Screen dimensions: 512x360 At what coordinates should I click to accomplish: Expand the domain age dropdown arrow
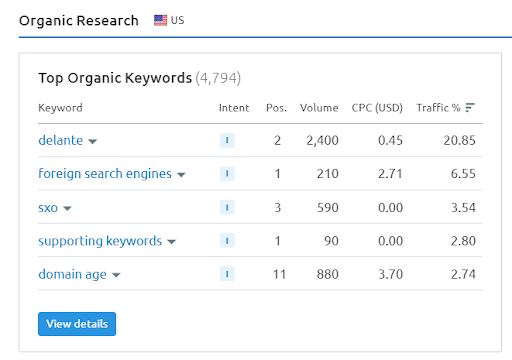(x=116, y=275)
